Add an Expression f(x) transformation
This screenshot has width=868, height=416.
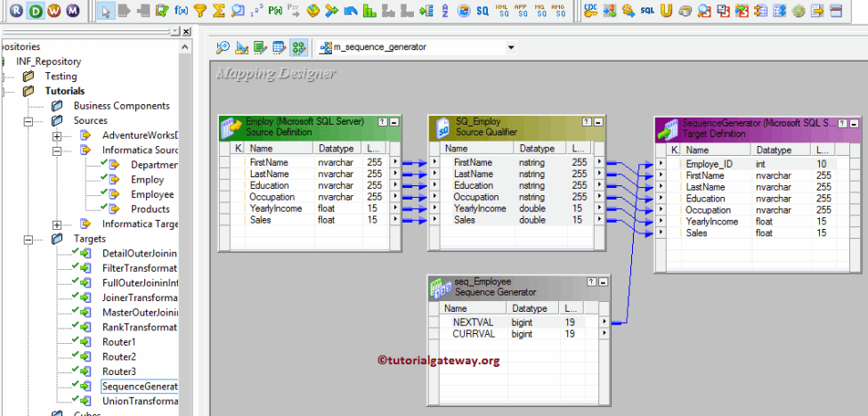point(181,10)
